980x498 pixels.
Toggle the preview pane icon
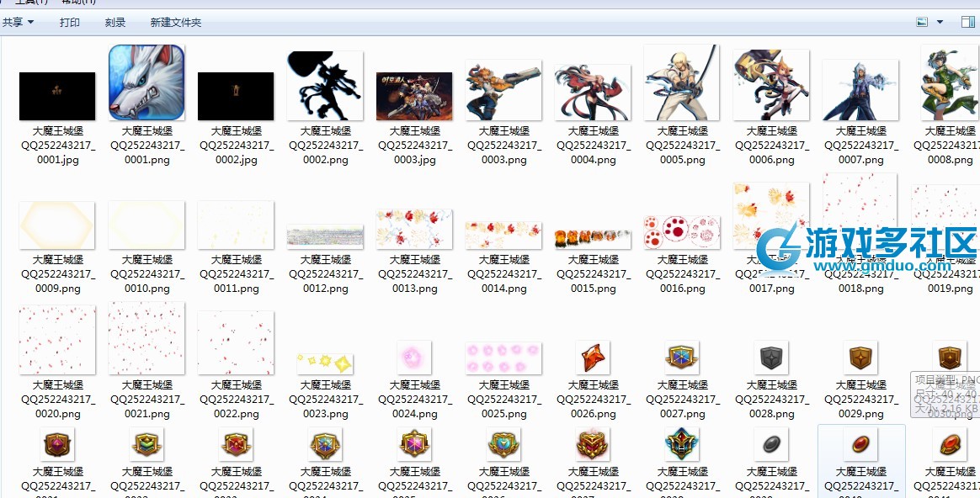(967, 23)
